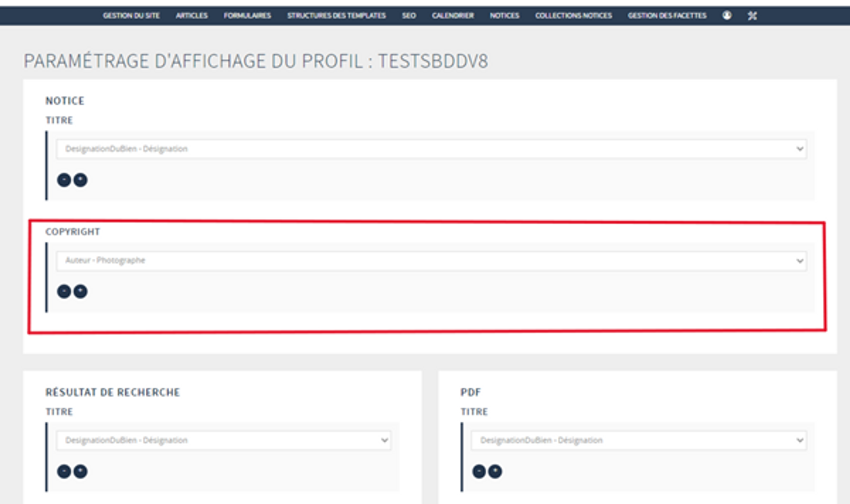The width and height of the screenshot is (850, 504).
Task: Add a Copyright field with plus button
Action: (x=81, y=291)
